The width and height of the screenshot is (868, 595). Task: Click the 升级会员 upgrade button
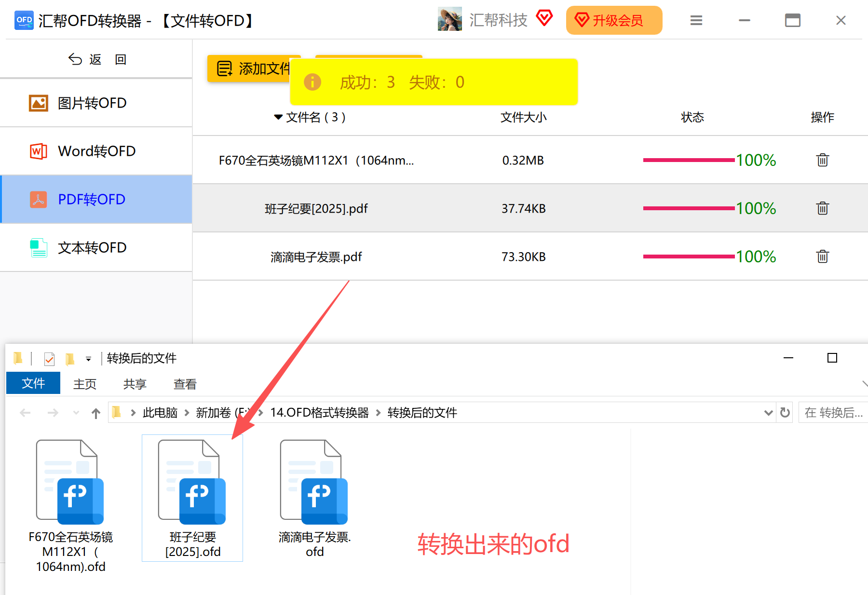tap(614, 20)
